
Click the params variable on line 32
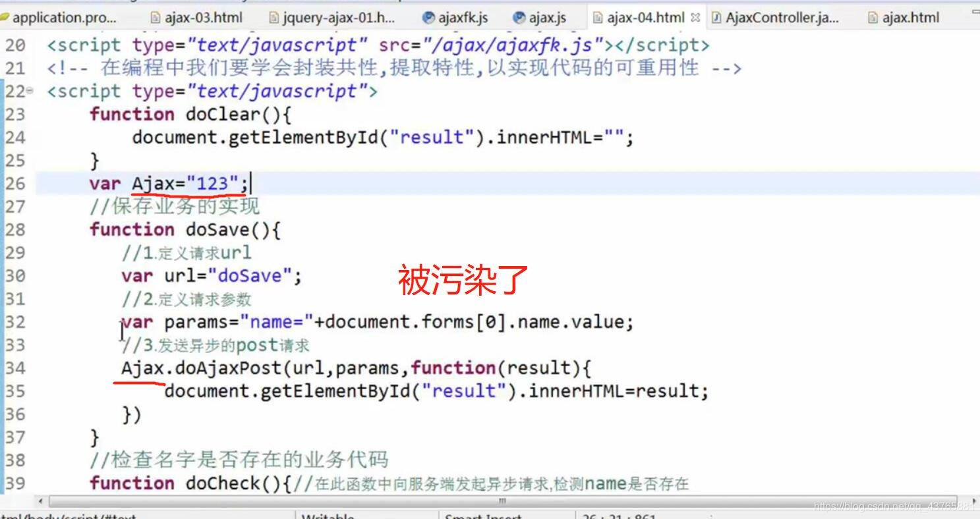click(196, 322)
